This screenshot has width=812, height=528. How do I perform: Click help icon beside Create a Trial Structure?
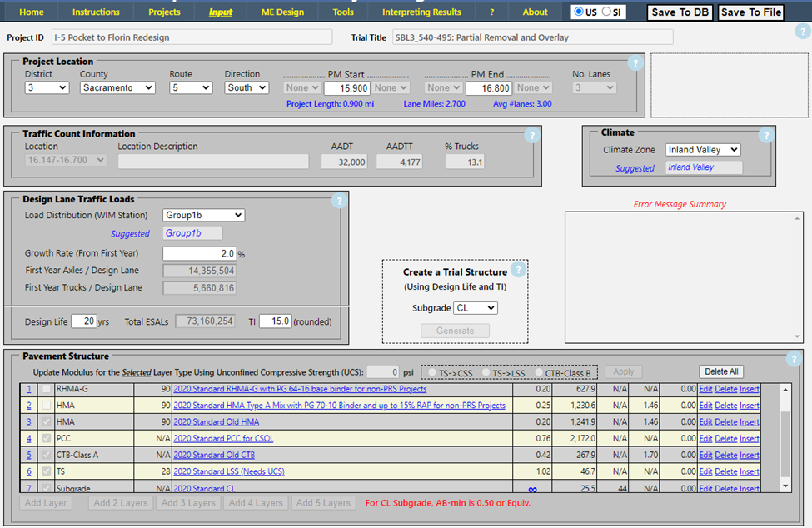pos(518,270)
